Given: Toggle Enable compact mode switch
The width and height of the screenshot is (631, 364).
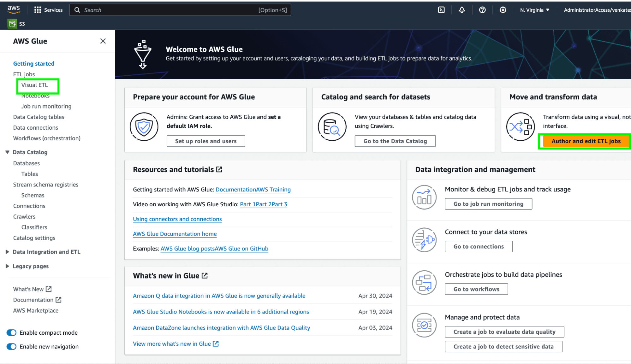Looking at the screenshot, I should pyautogui.click(x=12, y=332).
